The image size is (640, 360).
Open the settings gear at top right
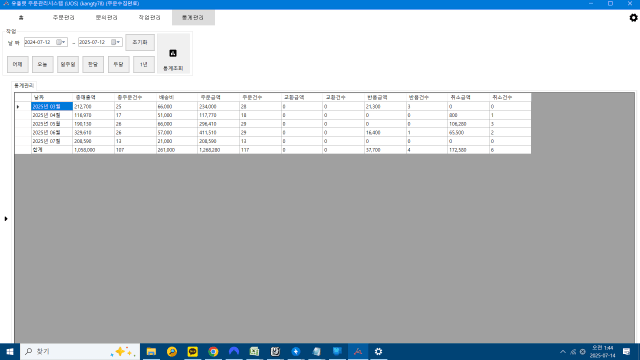[x=633, y=18]
